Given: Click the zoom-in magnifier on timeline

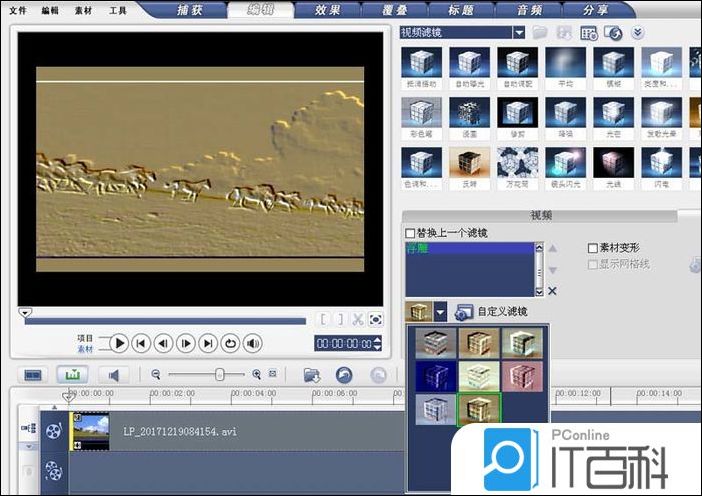Looking at the screenshot, I should point(257,374).
